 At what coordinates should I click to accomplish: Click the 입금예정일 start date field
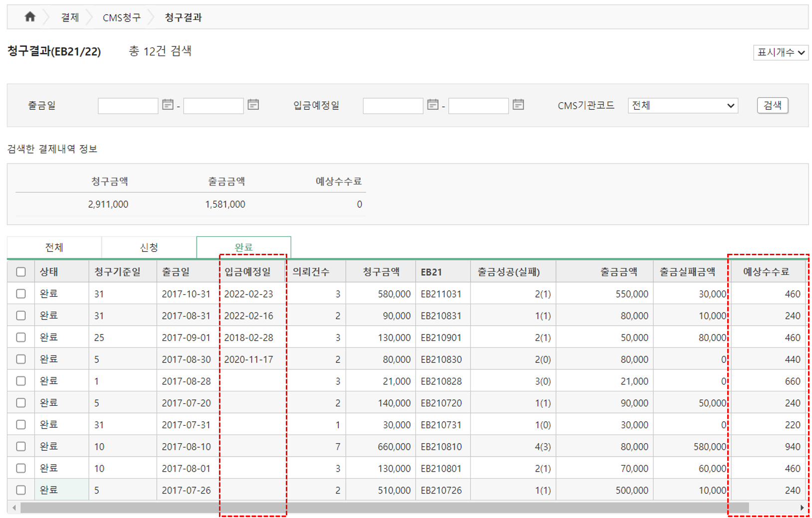click(393, 106)
